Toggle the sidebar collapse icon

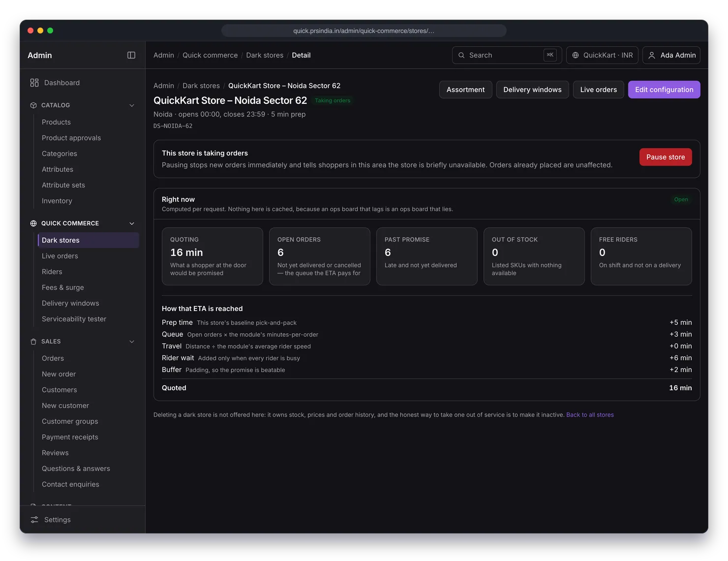tap(131, 55)
